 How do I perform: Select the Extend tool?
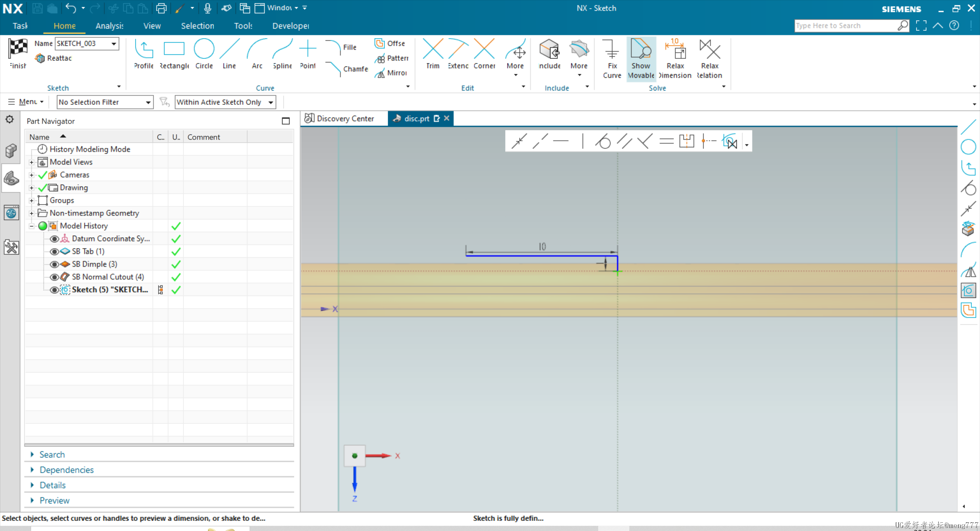[458, 54]
